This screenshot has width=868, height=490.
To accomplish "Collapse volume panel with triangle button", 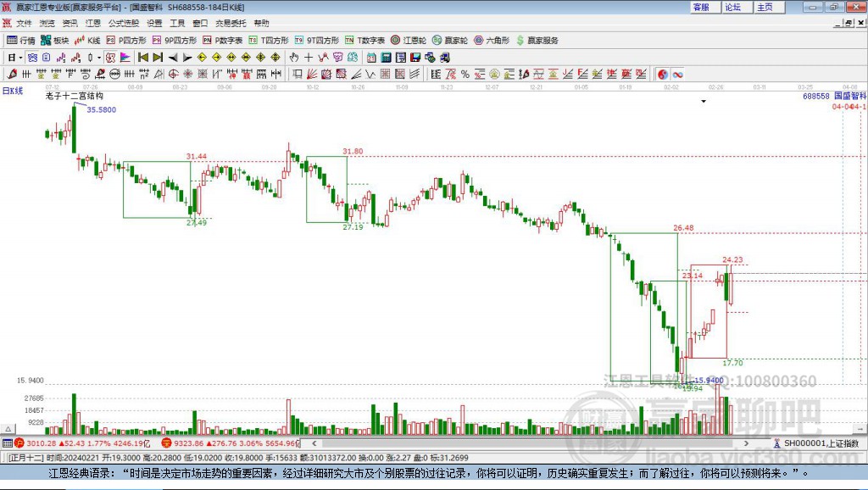I will click(8, 429).
